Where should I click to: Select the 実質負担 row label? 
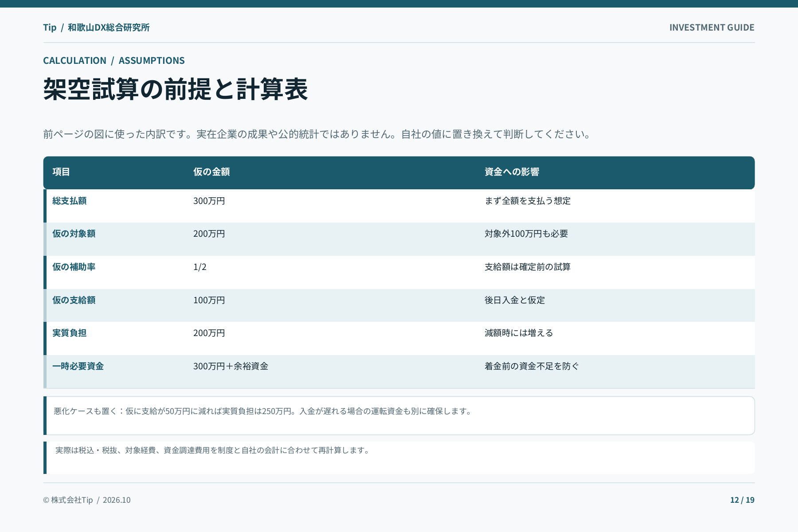pos(70,333)
